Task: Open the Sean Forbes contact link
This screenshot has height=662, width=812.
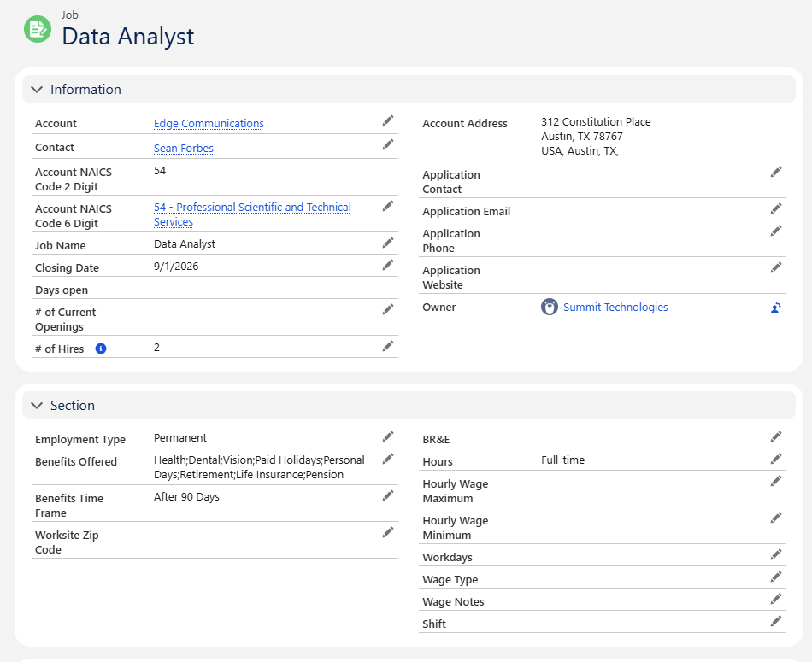Action: tap(183, 149)
